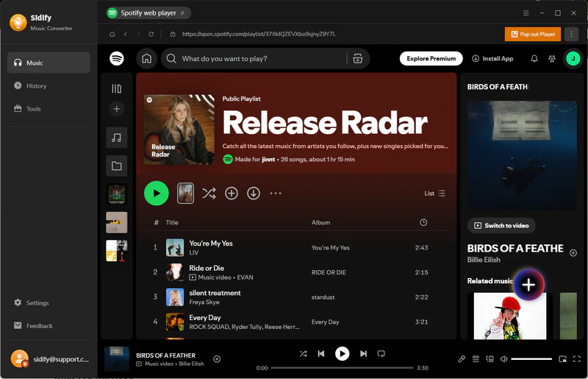Click the Pop out Player button
Viewport: 588px width, 379px height.
pos(533,34)
